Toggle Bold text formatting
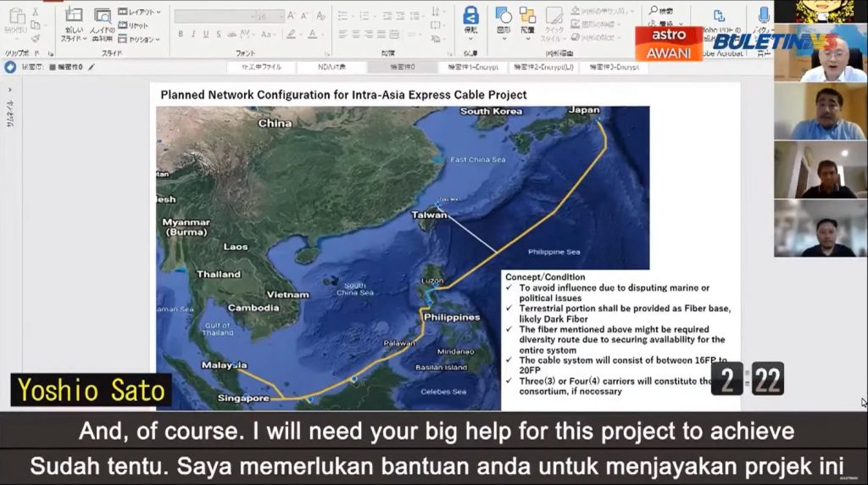868x485 pixels. pyautogui.click(x=181, y=34)
